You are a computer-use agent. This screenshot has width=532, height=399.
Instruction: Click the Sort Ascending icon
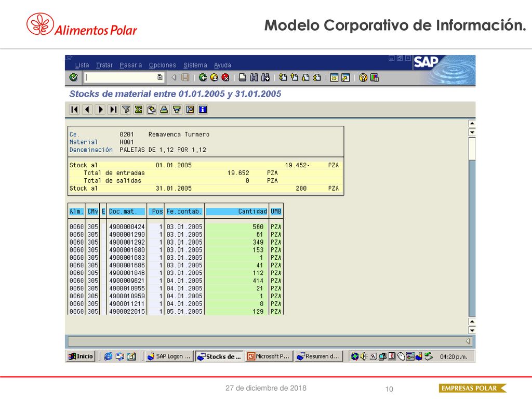click(x=164, y=110)
